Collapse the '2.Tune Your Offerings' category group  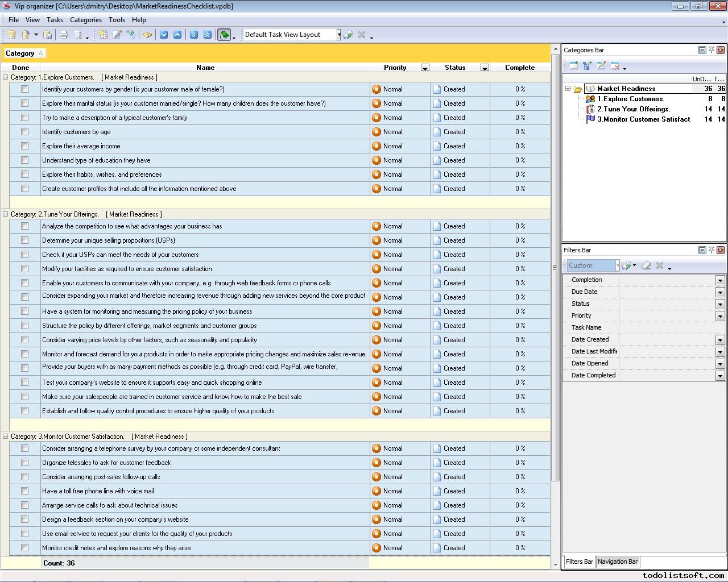[6, 214]
